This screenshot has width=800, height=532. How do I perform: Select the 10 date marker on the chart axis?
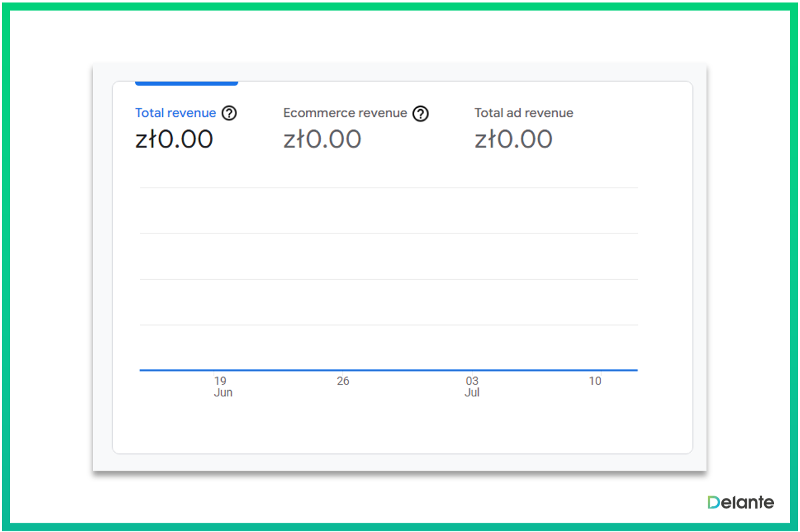pyautogui.click(x=595, y=381)
